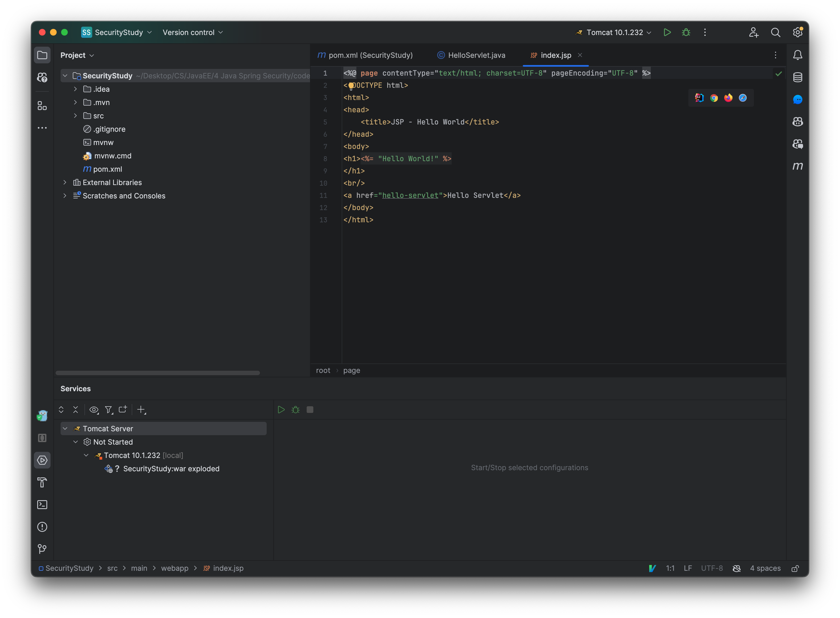Open Search Everywhere magnifier
The width and height of the screenshot is (840, 618).
coord(776,32)
